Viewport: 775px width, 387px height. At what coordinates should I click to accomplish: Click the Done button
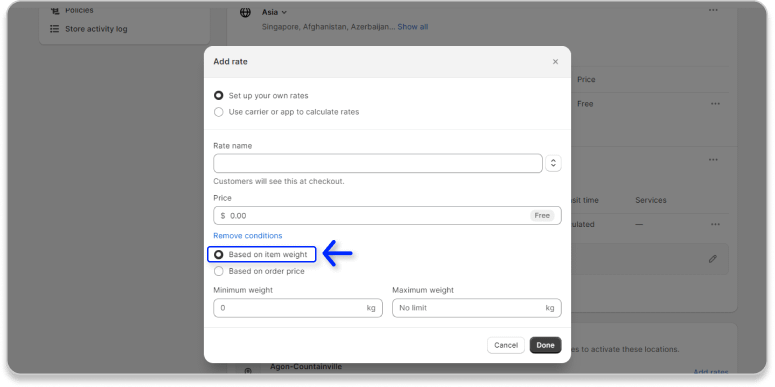pyautogui.click(x=545, y=345)
